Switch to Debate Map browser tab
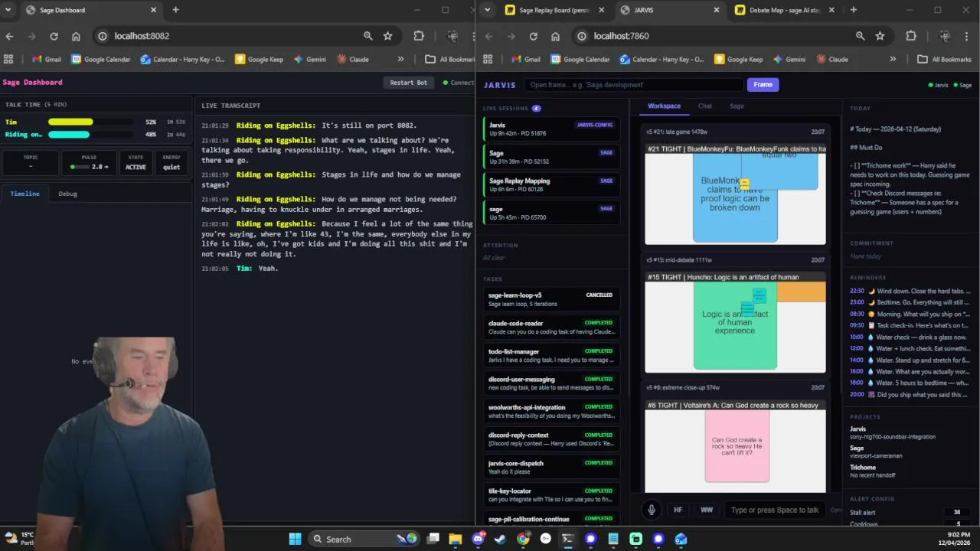980x551 pixels. tap(785, 10)
